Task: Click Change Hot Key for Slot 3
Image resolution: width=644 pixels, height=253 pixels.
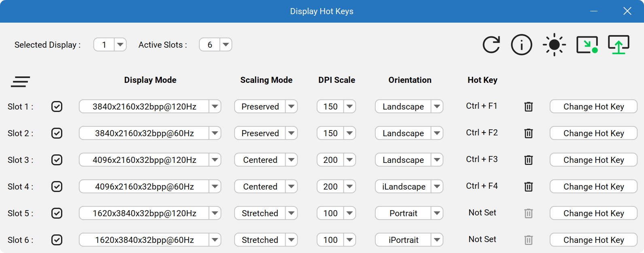Action: pyautogui.click(x=593, y=160)
